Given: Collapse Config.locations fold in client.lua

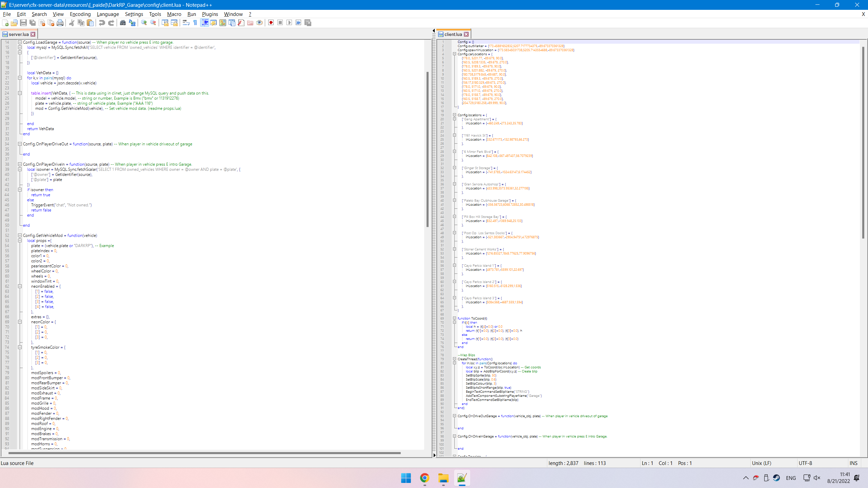Looking at the screenshot, I should coord(454,115).
